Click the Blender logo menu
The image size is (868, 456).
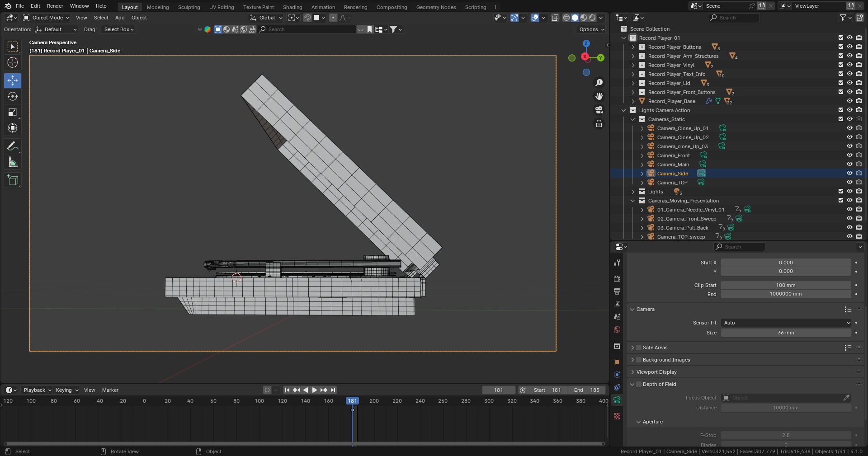[8, 6]
